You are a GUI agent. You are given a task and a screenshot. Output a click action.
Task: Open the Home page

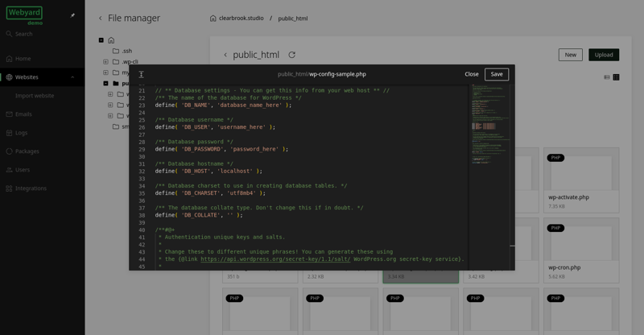[x=43, y=59]
